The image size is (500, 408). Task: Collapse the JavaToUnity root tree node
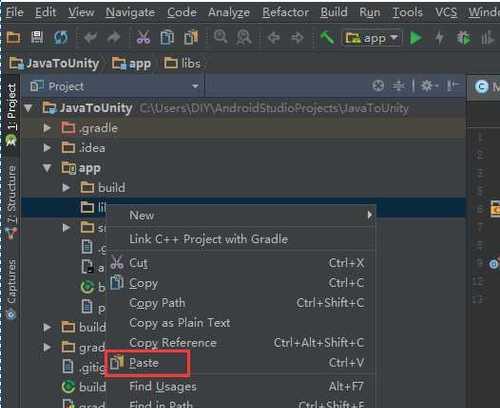(29, 108)
